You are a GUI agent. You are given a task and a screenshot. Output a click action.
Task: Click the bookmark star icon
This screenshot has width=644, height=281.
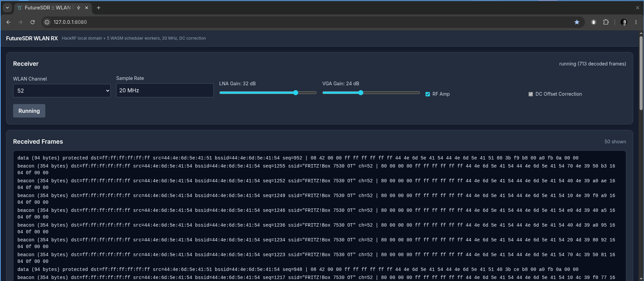[577, 22]
